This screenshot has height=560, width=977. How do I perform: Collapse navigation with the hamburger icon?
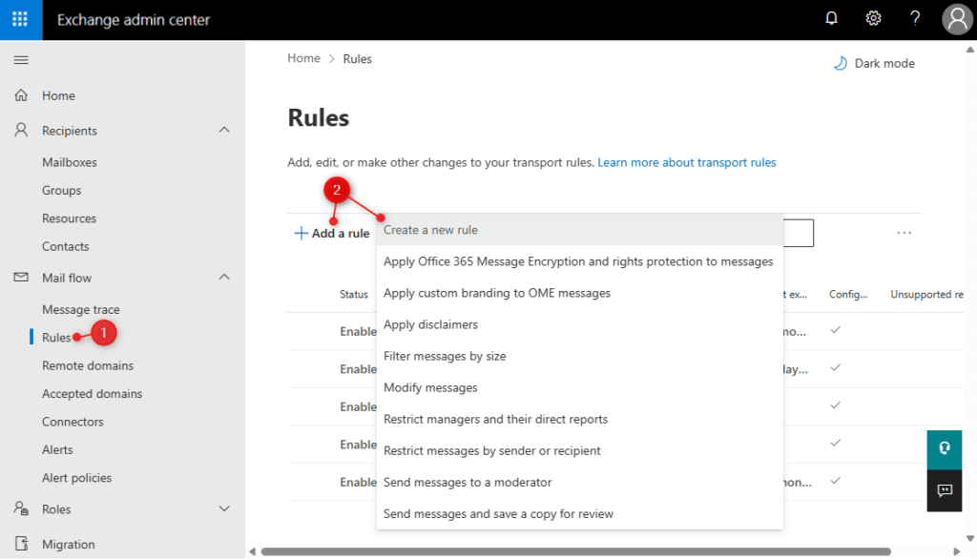(x=20, y=60)
